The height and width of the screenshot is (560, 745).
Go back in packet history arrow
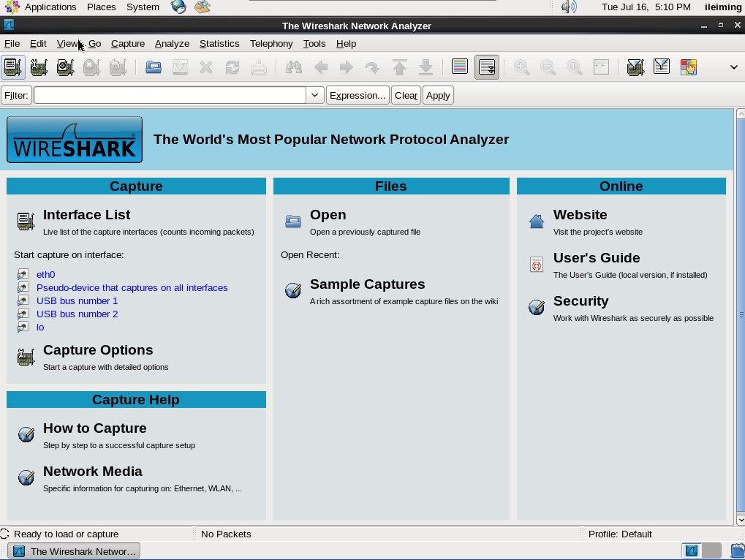click(321, 67)
